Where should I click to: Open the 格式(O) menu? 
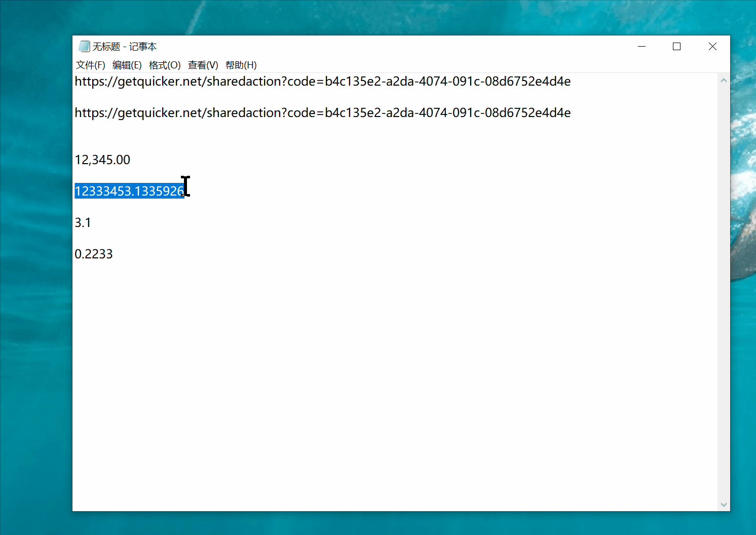[165, 65]
